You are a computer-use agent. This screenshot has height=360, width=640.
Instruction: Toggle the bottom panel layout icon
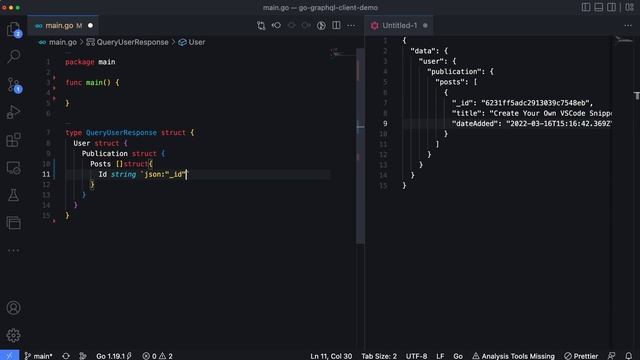[599, 7]
